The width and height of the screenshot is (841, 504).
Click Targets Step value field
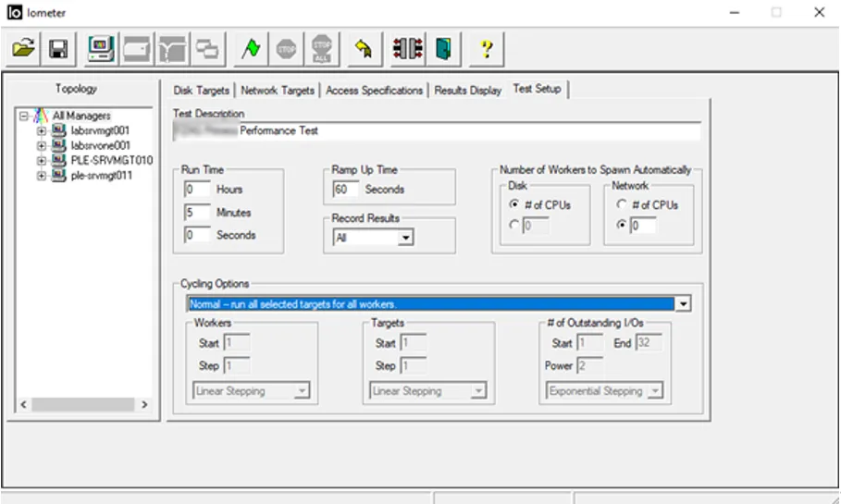414,365
